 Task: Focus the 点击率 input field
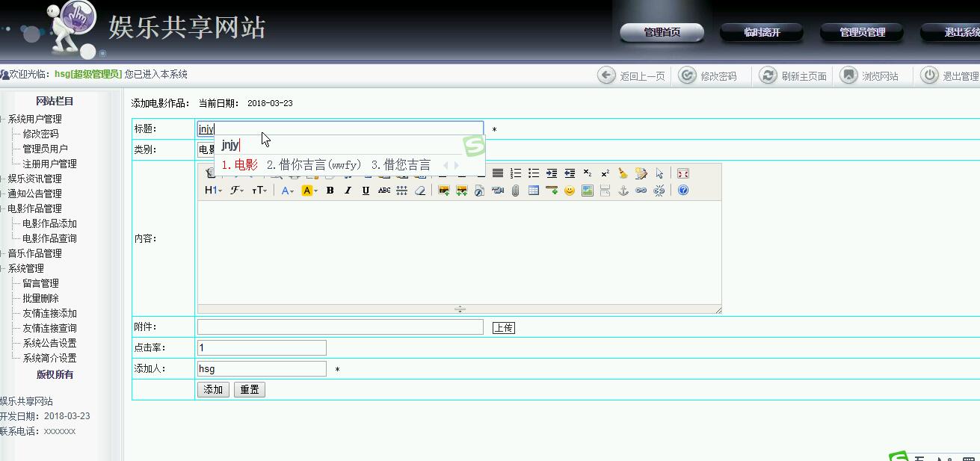(x=262, y=347)
